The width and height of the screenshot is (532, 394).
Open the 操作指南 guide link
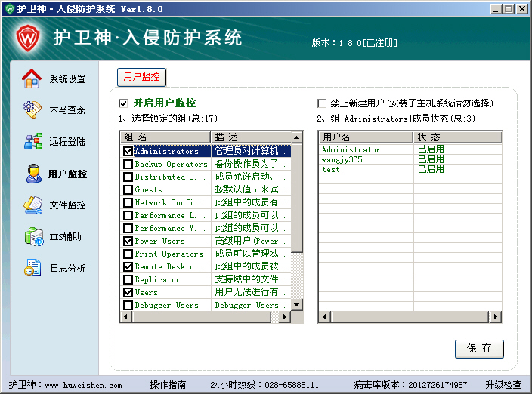[x=168, y=384]
